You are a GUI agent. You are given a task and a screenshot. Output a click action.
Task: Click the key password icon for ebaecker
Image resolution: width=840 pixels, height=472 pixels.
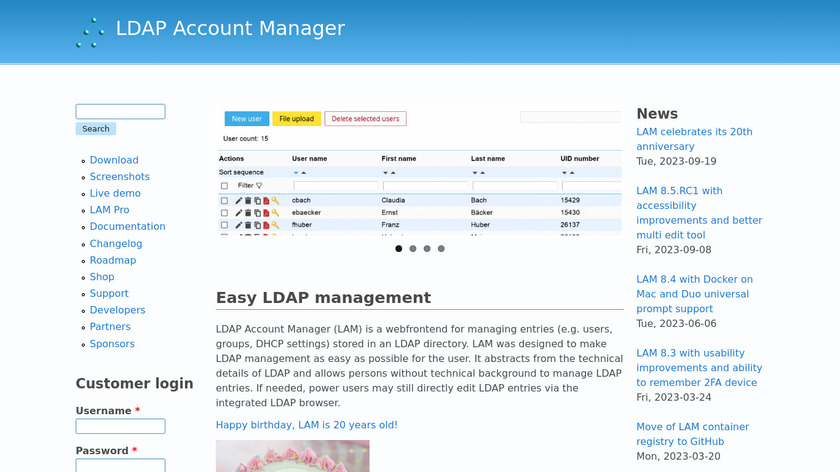tap(275, 213)
